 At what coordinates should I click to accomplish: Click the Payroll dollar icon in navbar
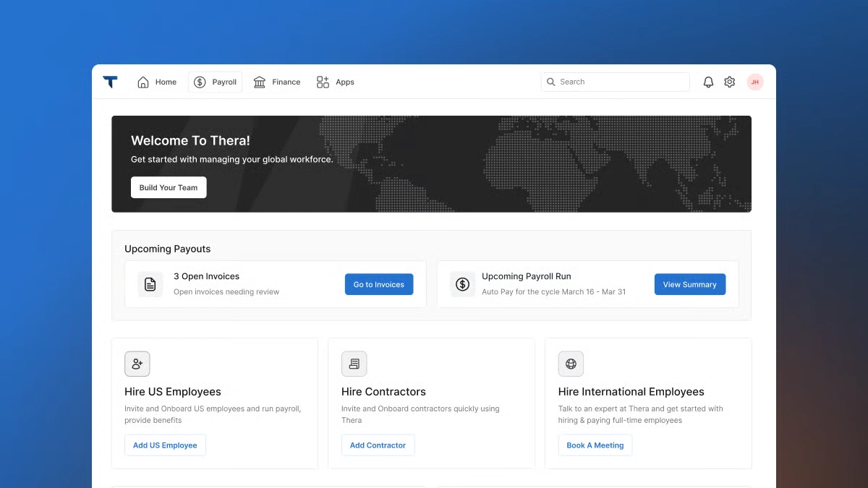click(200, 82)
